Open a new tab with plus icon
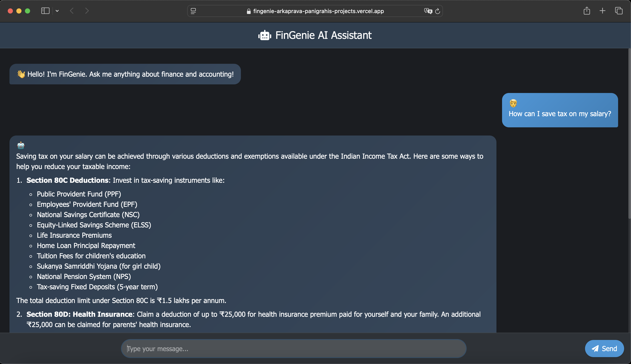 602,11
